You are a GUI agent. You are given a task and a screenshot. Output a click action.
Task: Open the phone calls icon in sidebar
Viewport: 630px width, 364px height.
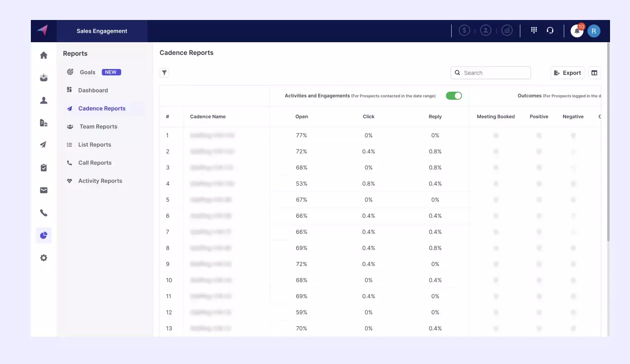click(x=44, y=213)
